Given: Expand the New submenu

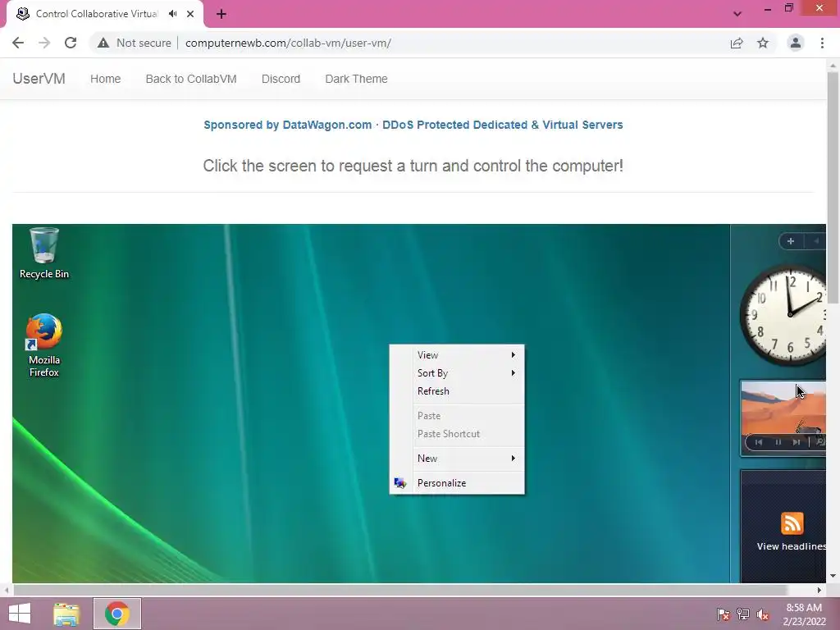Looking at the screenshot, I should pyautogui.click(x=457, y=459).
